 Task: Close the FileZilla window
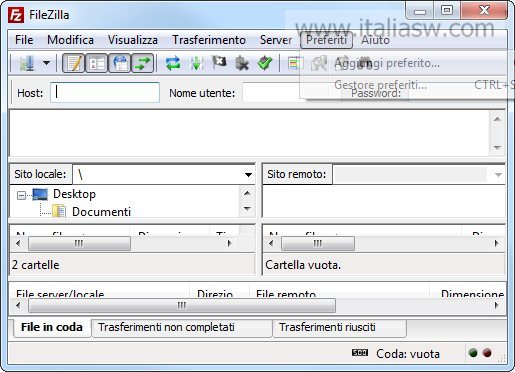coord(484,11)
